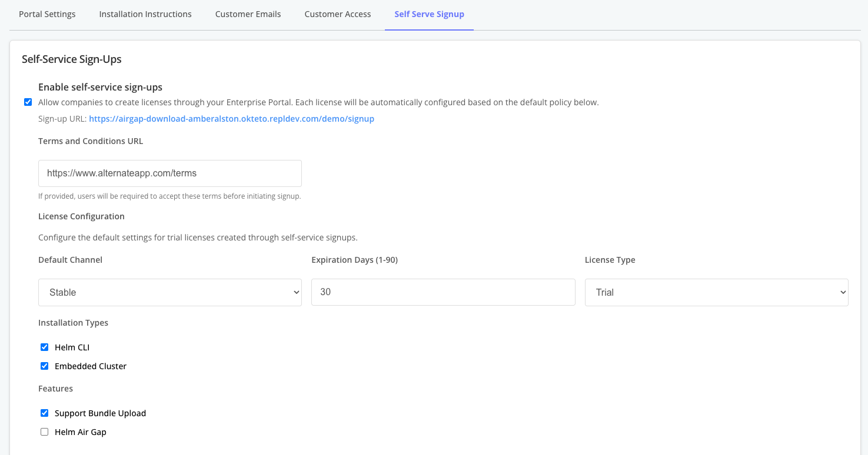Select the Stable channel selector
This screenshot has width=868, height=455.
click(x=169, y=292)
